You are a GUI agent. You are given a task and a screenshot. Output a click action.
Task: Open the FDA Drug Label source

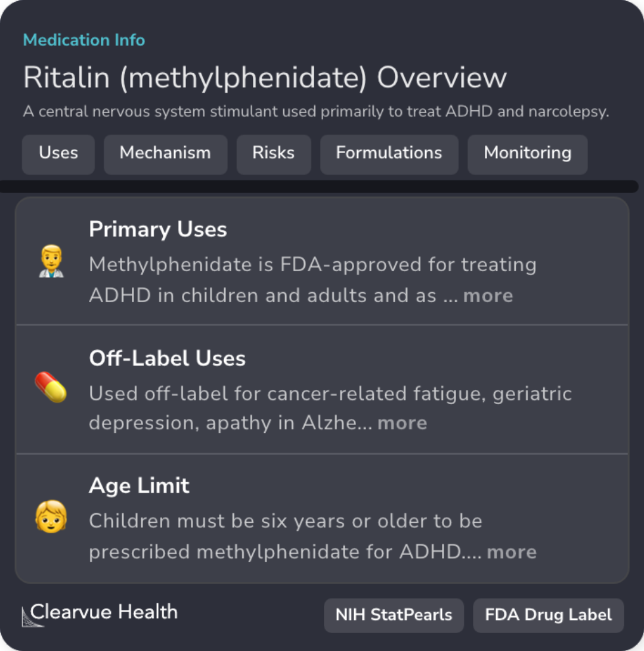pos(548,615)
